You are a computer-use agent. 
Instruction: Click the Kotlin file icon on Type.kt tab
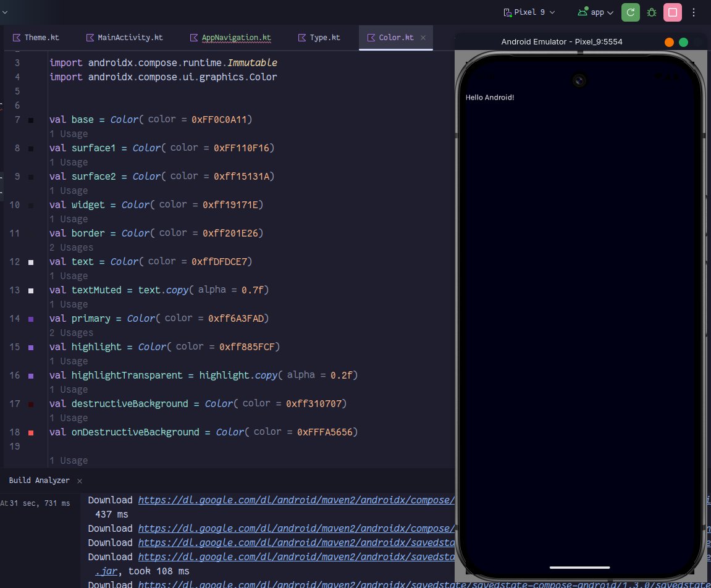(302, 38)
